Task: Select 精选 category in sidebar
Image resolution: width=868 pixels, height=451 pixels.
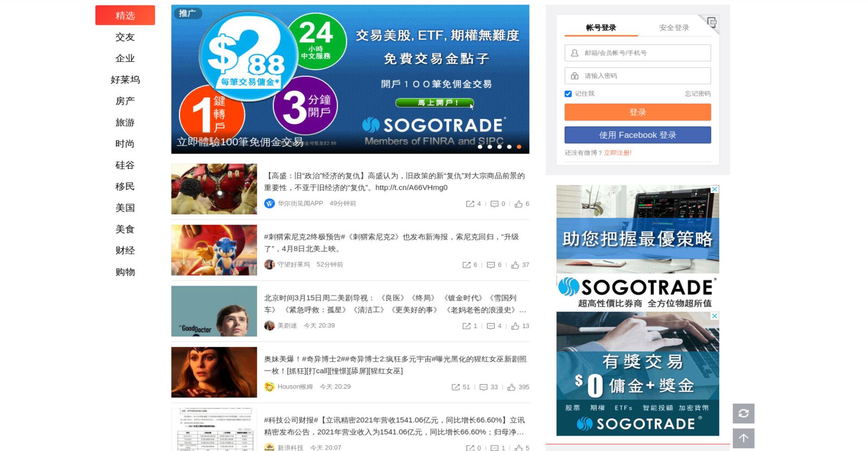Action: coord(125,15)
